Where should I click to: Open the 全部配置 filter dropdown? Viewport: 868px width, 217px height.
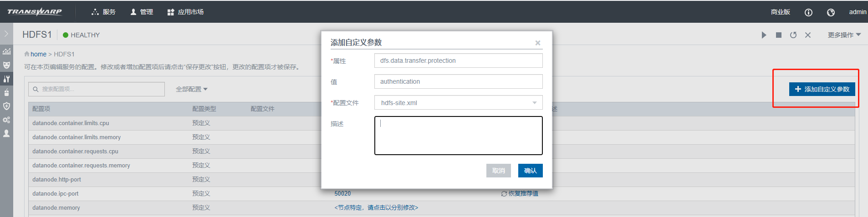point(192,89)
